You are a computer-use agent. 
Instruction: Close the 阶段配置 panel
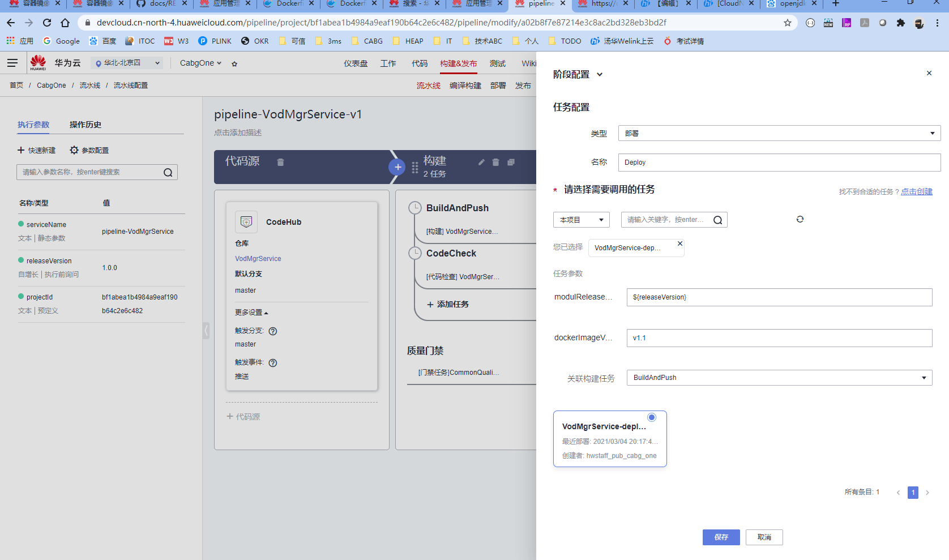point(929,73)
